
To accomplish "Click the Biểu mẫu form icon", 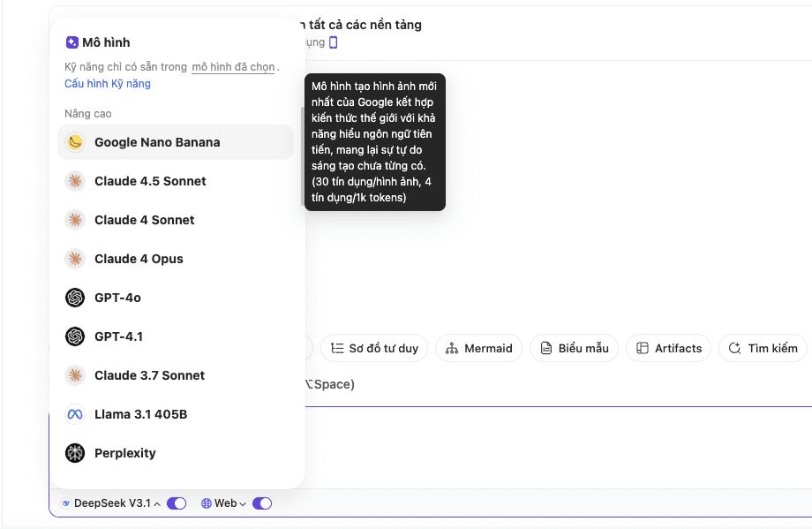I will tap(545, 348).
